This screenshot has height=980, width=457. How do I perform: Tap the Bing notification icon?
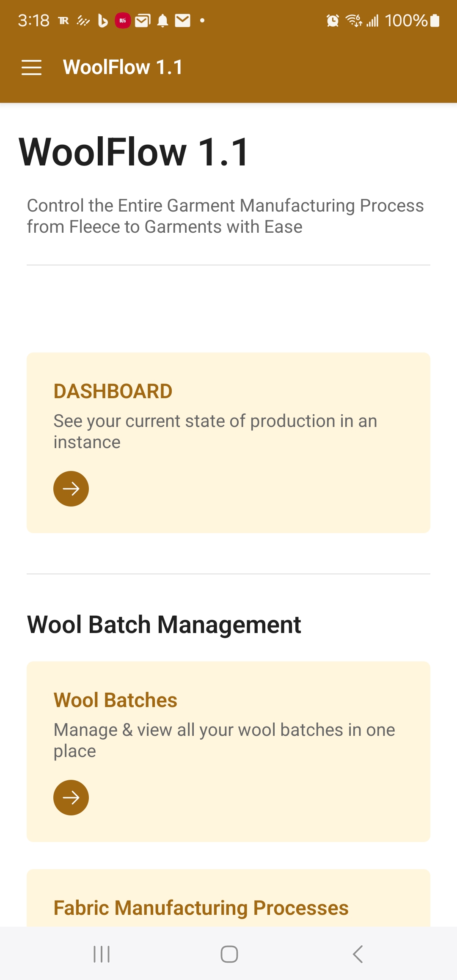point(103,20)
